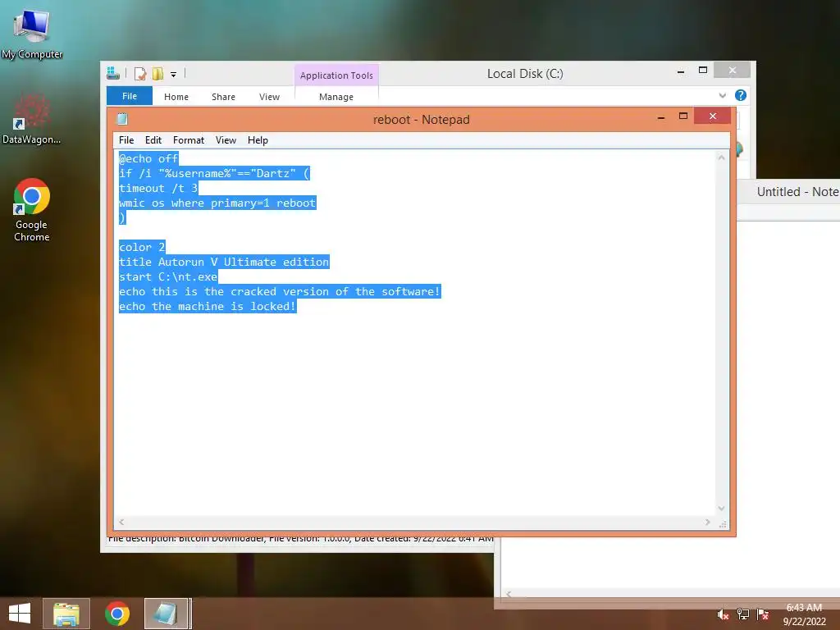Expand the Customize Quick Access Toolbar arrow
840x630 pixels.
coord(174,75)
